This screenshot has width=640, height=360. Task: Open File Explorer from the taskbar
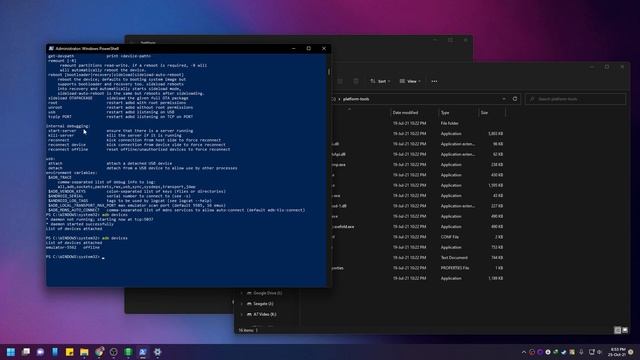click(84, 352)
